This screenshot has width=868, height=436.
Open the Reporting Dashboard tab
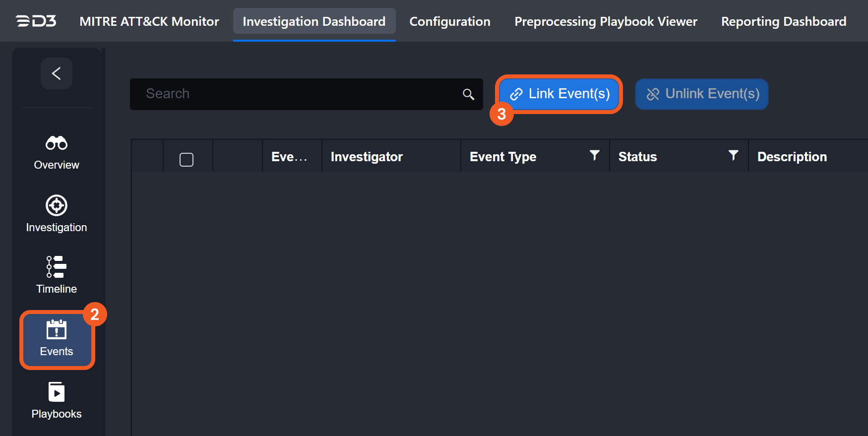[784, 21]
